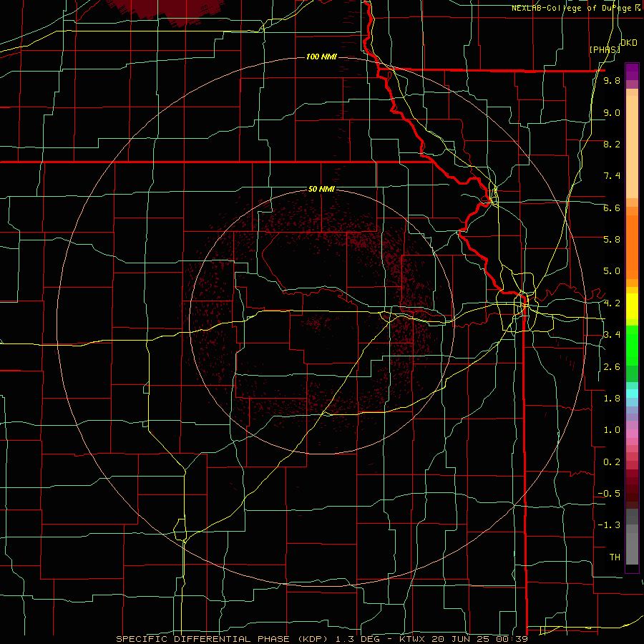
Task: Click the -1.3 scale value
Action: [x=609, y=525]
